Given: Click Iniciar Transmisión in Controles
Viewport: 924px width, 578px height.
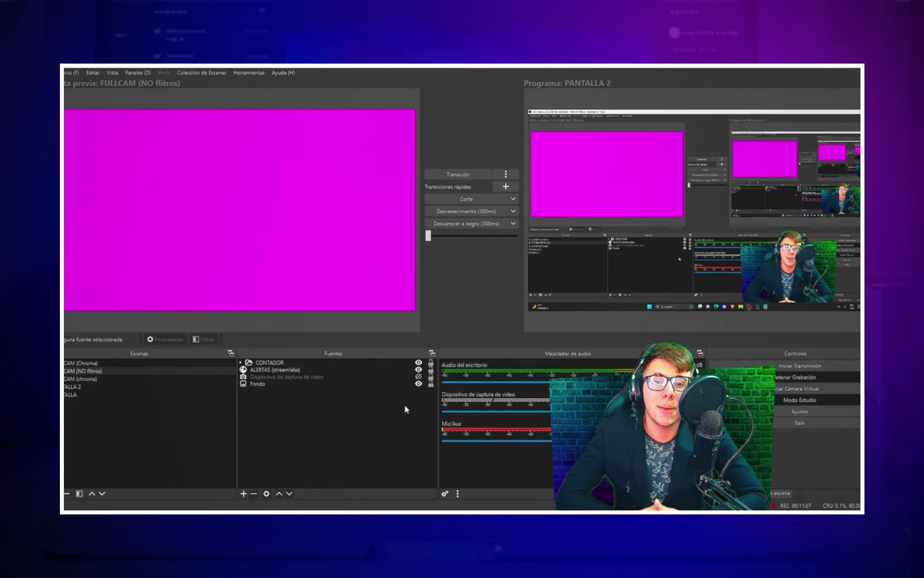Looking at the screenshot, I should (x=799, y=366).
